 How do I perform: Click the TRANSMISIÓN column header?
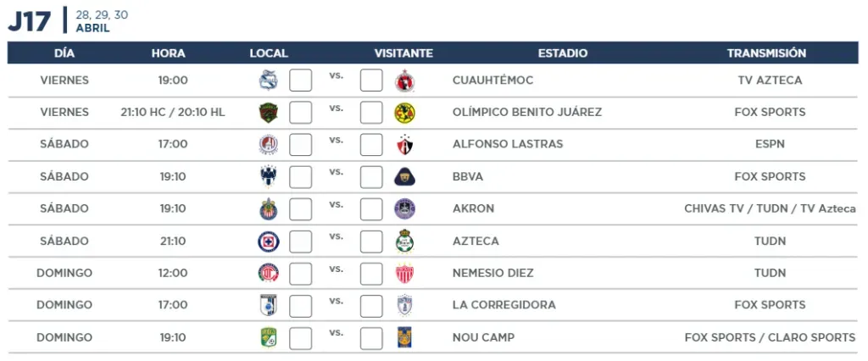pyautogui.click(x=766, y=53)
